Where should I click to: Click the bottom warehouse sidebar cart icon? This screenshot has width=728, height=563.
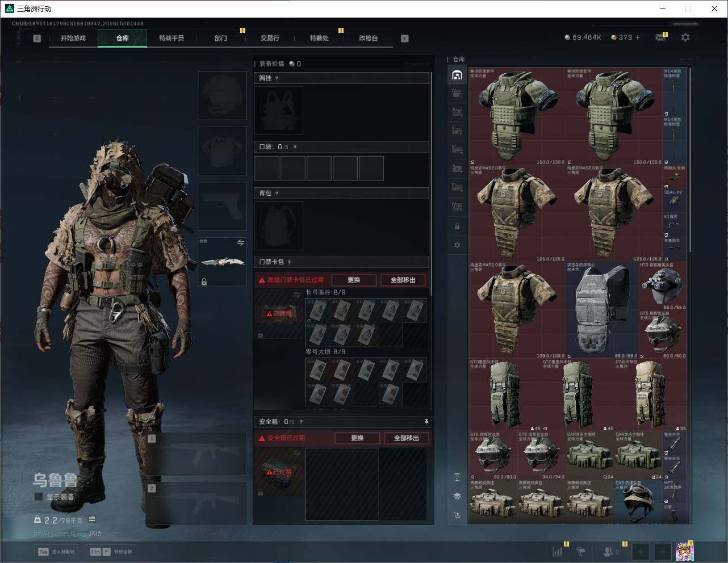[x=457, y=515]
